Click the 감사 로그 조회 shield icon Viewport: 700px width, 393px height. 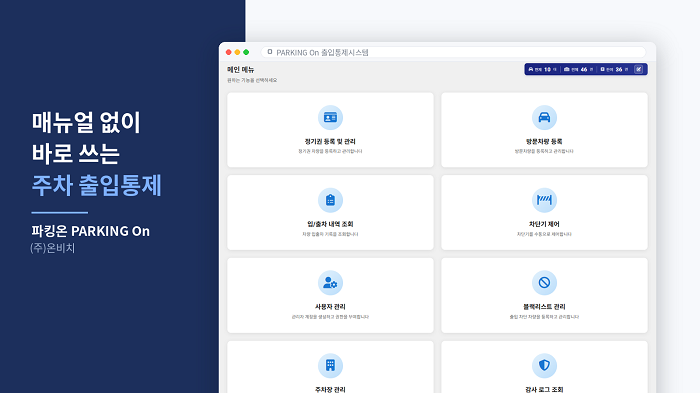544,365
